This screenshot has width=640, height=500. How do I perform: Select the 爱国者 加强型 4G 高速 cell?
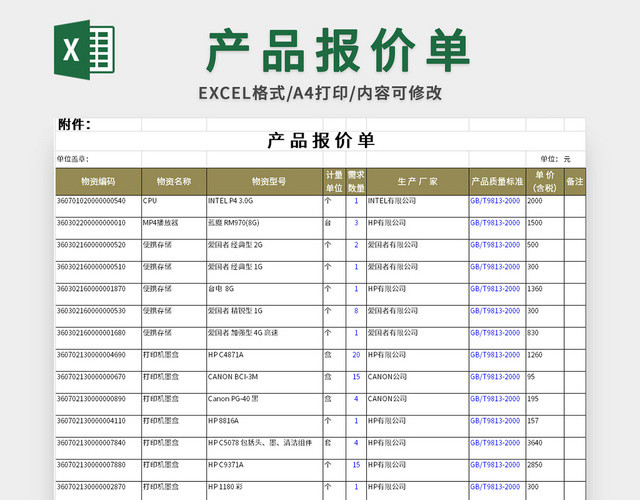point(264,338)
